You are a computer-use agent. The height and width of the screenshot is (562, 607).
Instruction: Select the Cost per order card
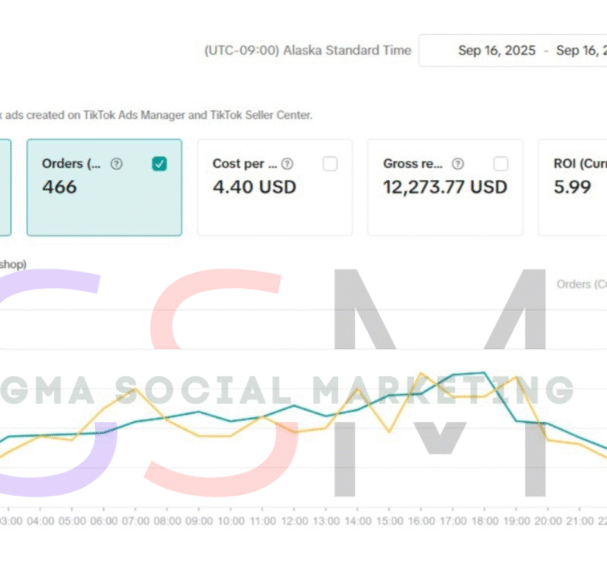point(274,187)
